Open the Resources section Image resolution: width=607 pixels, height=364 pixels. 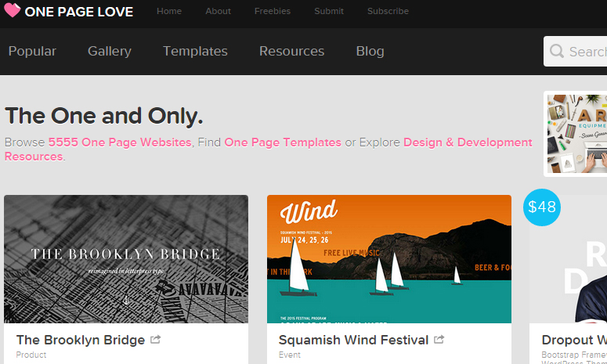click(x=292, y=51)
